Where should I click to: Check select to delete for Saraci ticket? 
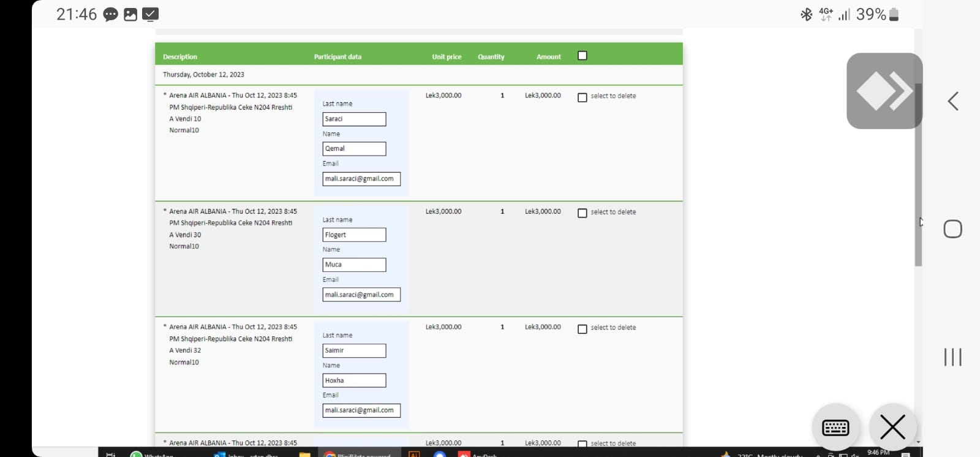click(582, 97)
